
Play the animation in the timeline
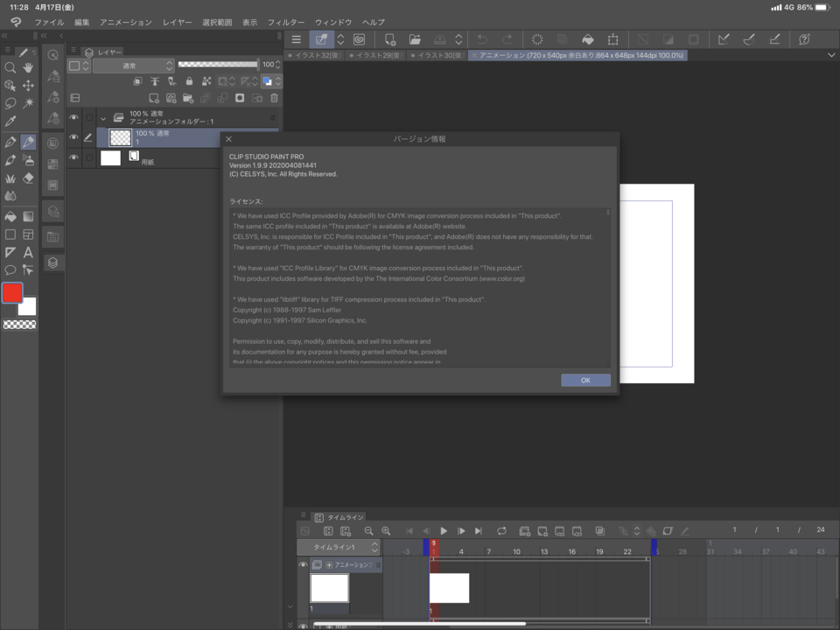(x=444, y=531)
